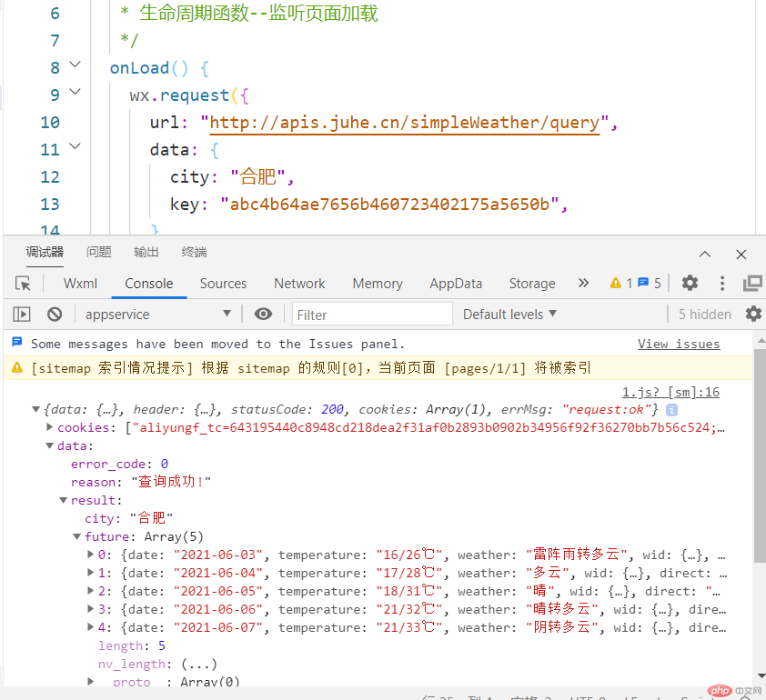Collapse the root response object
This screenshot has height=700, width=766.
tap(36, 409)
